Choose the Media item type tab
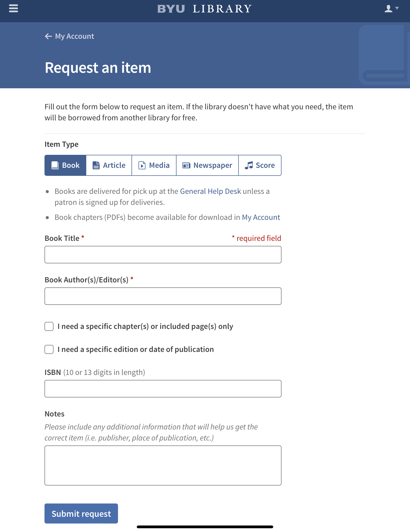The height and width of the screenshot is (532, 410). (154, 165)
